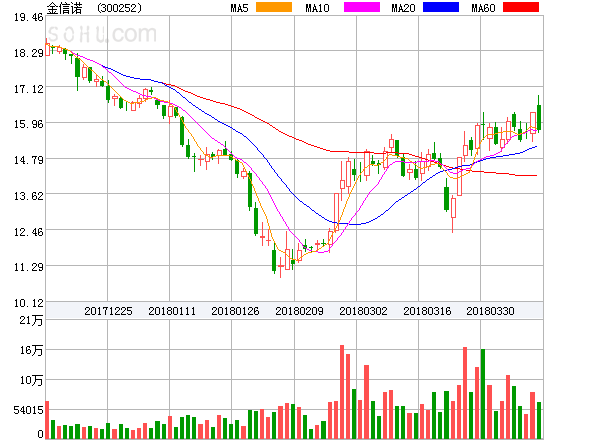The image size is (600, 440).
Task: Click the 12.46 price axis label
Action: coord(29,232)
